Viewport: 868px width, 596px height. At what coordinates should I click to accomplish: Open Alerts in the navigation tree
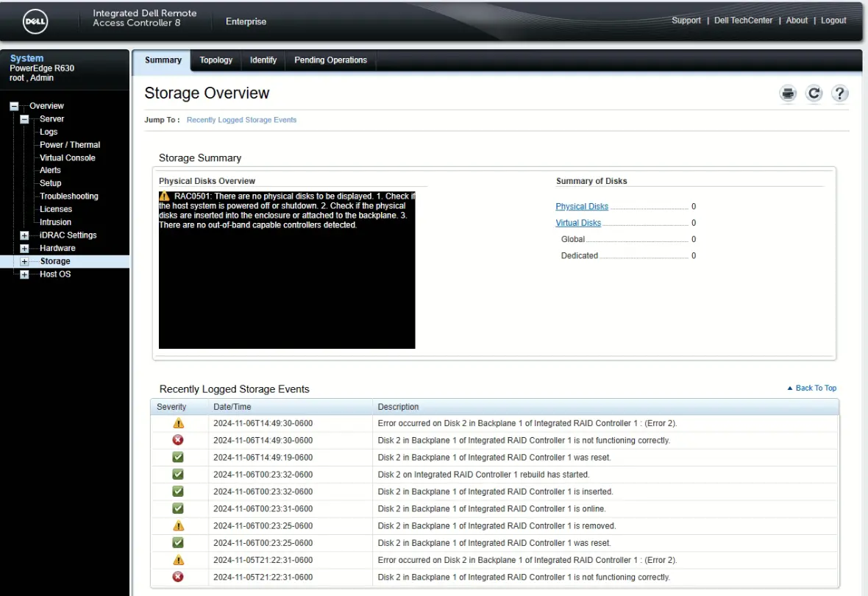(50, 171)
